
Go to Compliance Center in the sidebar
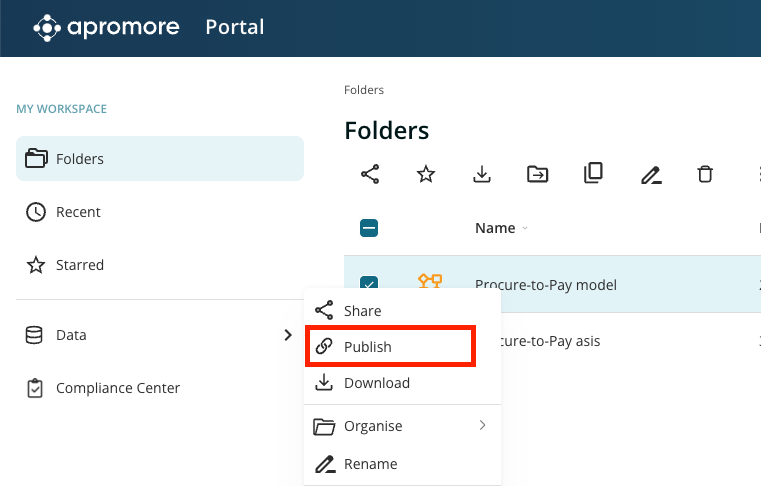point(117,388)
